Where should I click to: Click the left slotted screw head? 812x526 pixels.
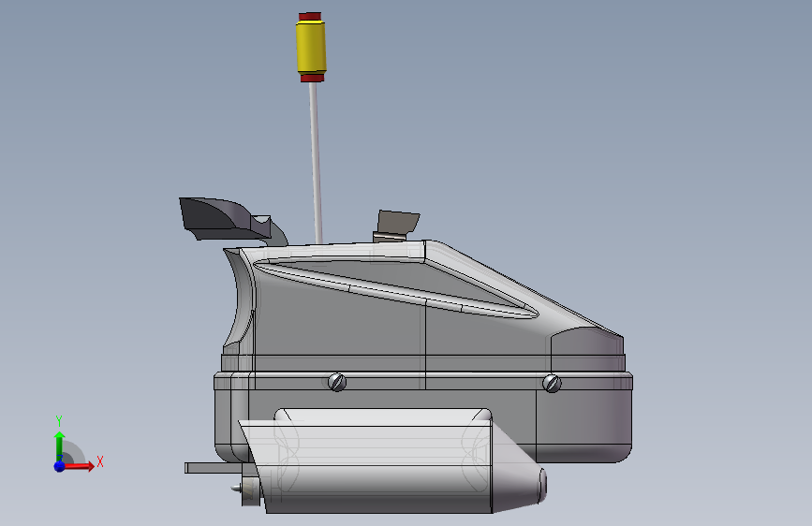(x=337, y=383)
